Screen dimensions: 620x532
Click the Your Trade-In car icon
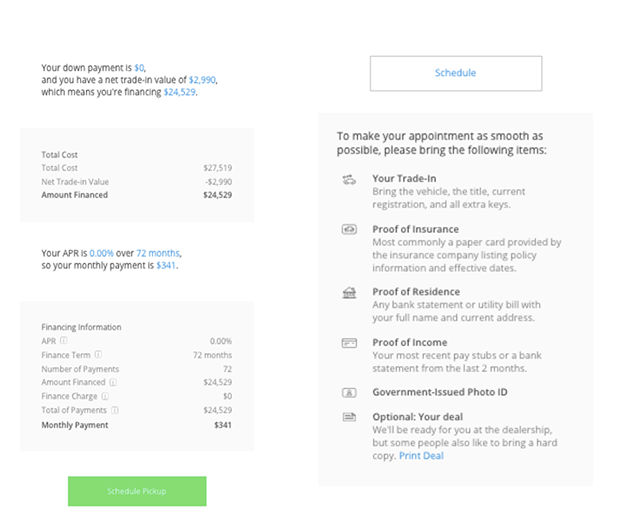(349, 180)
